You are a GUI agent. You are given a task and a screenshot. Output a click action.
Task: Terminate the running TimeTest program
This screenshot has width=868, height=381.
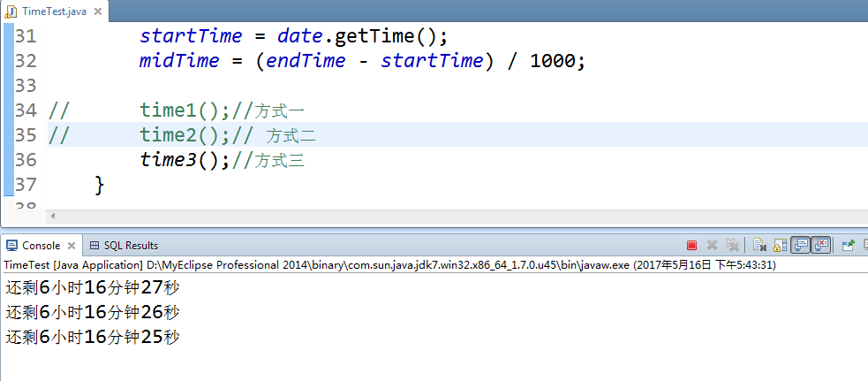[691, 246]
